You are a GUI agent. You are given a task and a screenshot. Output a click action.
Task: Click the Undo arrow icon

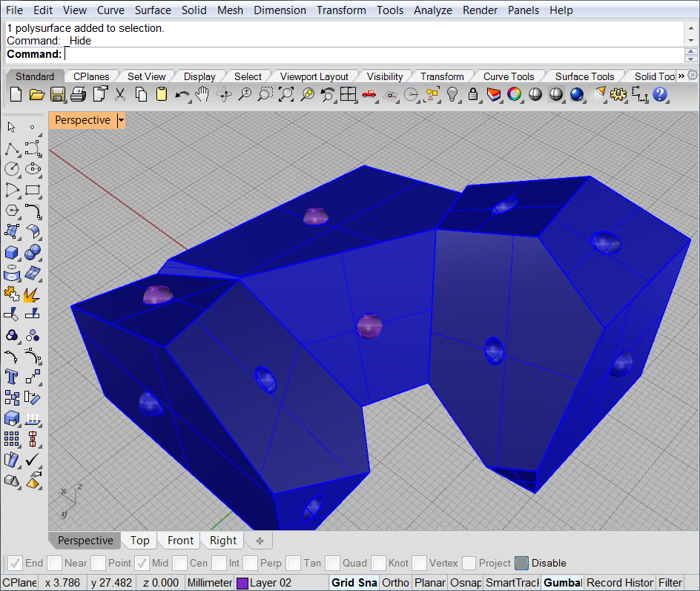click(x=182, y=95)
